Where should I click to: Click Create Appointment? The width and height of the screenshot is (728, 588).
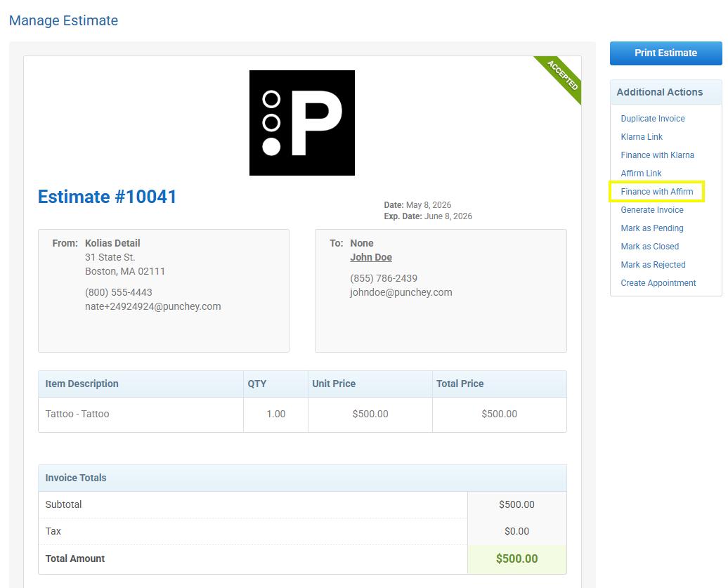[658, 283]
